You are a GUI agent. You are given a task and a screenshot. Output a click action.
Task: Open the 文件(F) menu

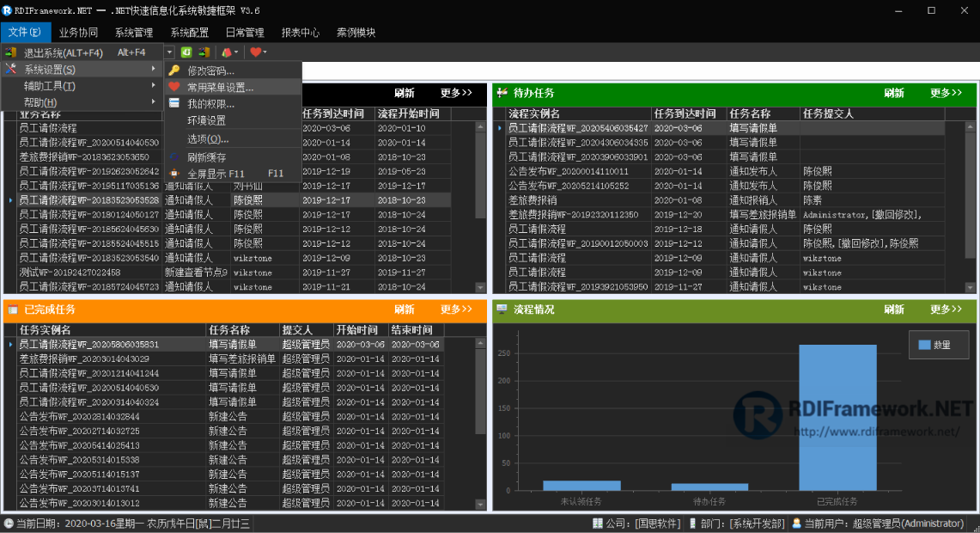pyautogui.click(x=25, y=32)
